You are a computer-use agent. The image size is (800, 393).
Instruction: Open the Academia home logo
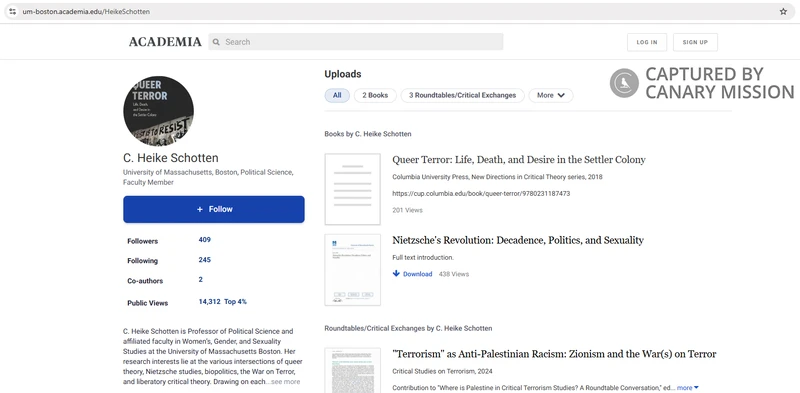tap(165, 42)
